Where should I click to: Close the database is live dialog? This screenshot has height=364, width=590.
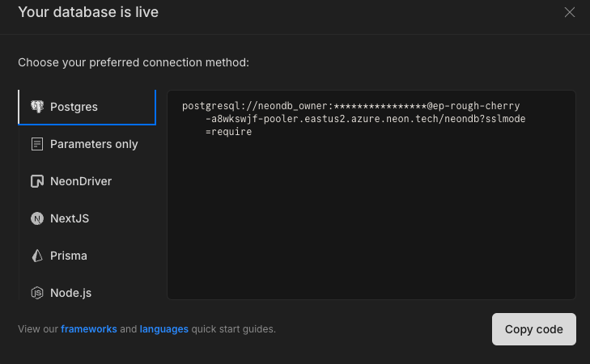click(x=570, y=12)
